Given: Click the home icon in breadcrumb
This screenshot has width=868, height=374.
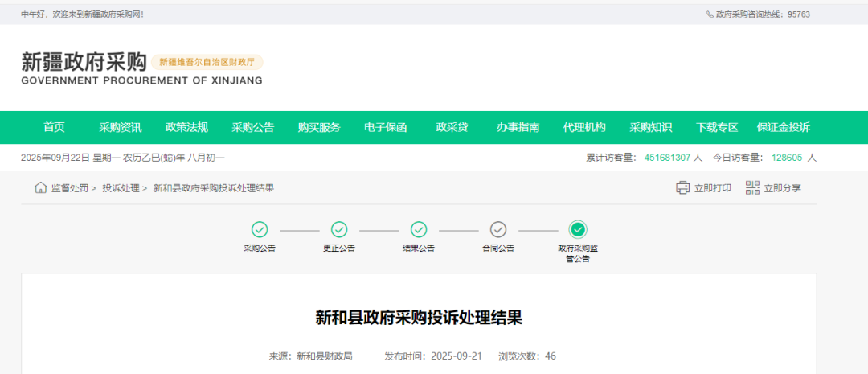Looking at the screenshot, I should click(40, 188).
